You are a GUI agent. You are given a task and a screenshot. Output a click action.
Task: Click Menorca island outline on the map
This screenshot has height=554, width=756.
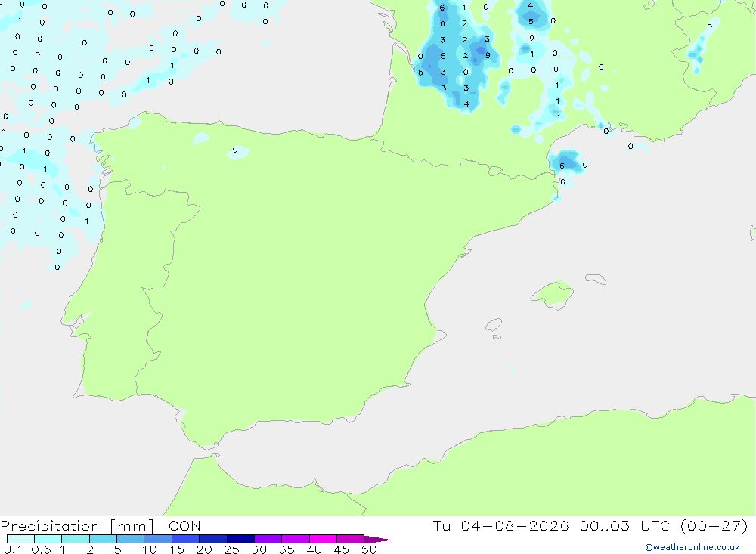tap(596, 279)
